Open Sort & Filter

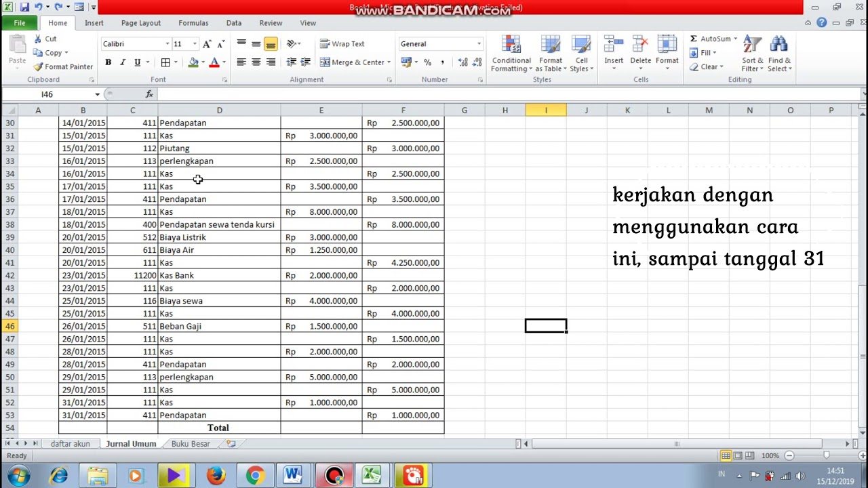coord(752,54)
